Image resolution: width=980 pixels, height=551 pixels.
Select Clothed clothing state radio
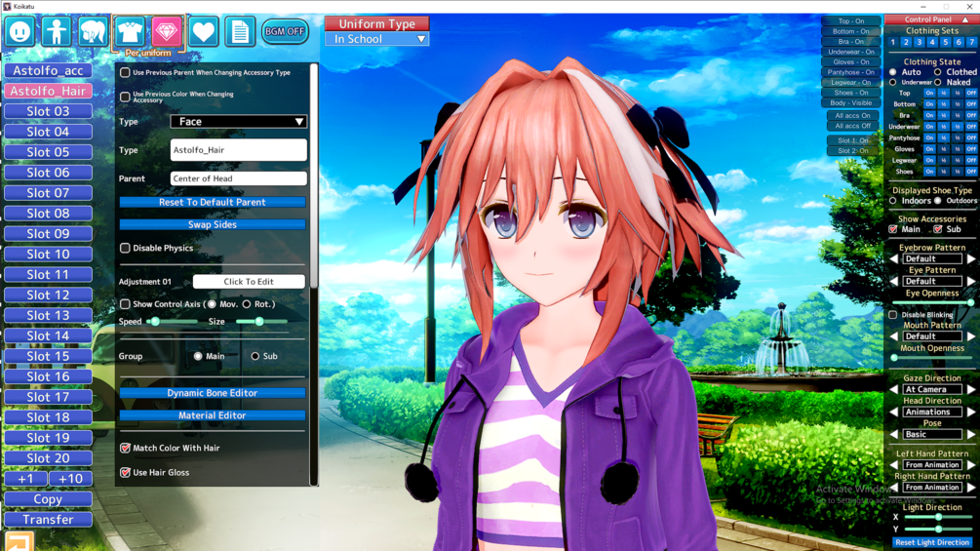coord(937,72)
